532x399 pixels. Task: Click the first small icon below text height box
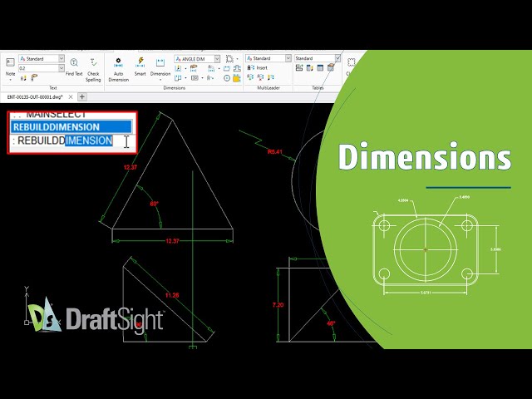[x=23, y=79]
